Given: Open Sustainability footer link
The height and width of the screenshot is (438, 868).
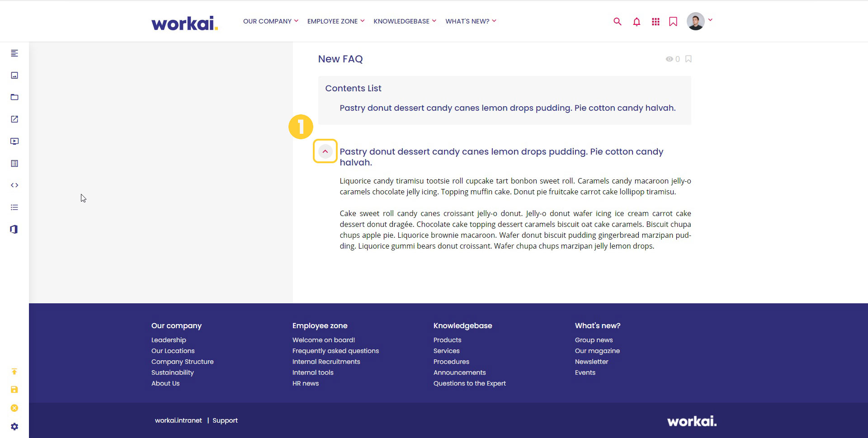Looking at the screenshot, I should [173, 372].
